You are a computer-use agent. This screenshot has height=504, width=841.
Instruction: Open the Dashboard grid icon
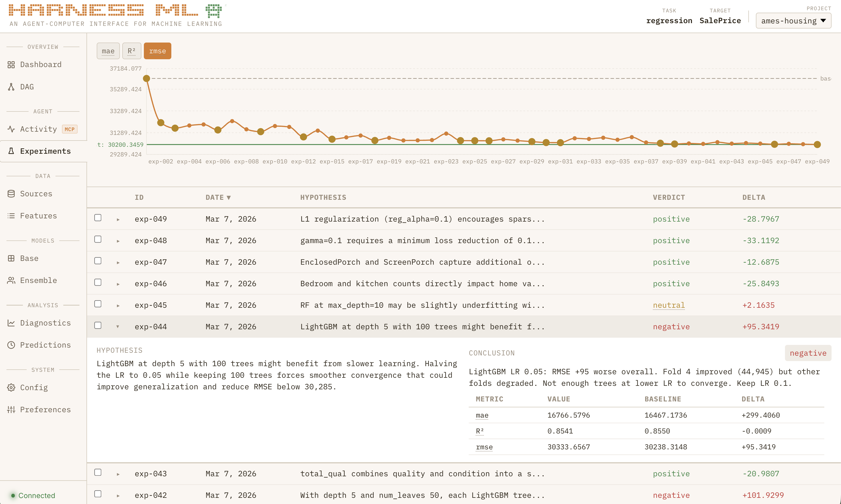click(11, 65)
